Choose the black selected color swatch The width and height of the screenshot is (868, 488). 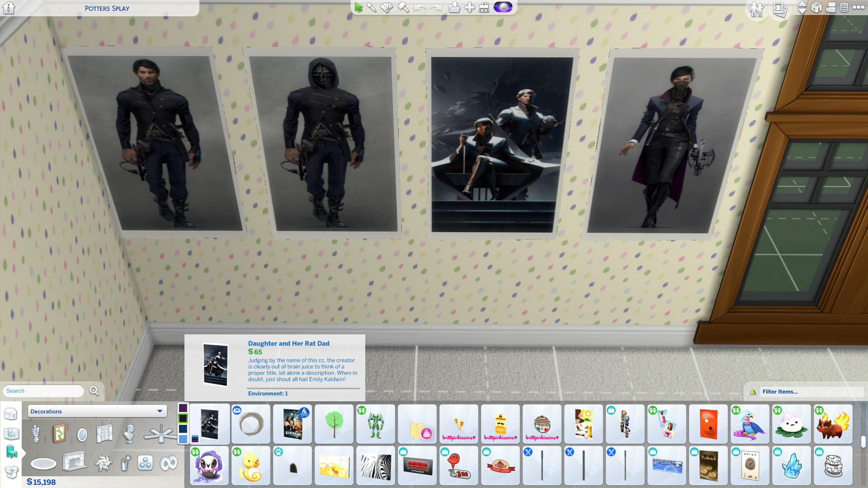point(183,418)
